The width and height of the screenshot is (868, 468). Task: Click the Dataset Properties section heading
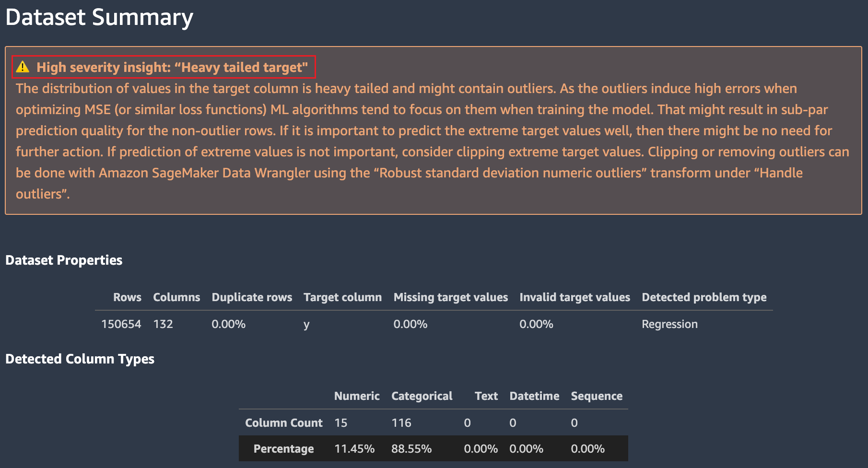click(x=64, y=260)
